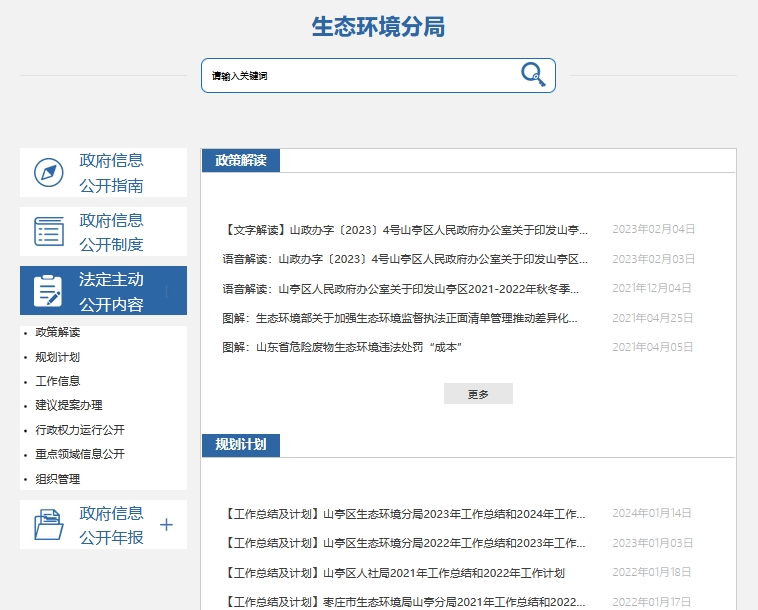Select 组织管理 in the sidebar submenu

pyautogui.click(x=58, y=479)
